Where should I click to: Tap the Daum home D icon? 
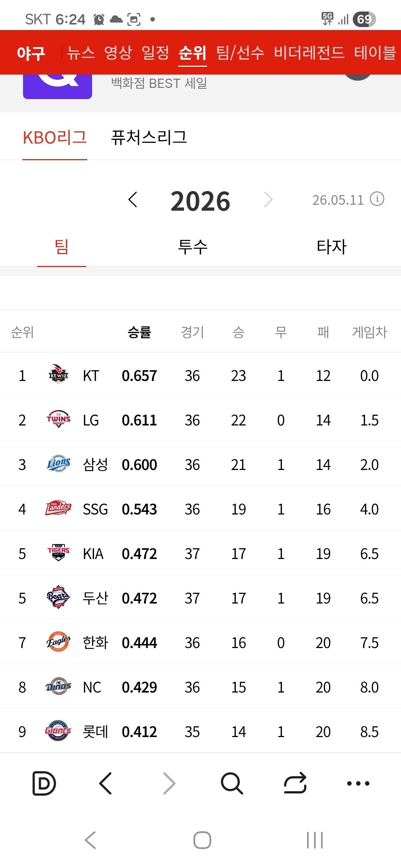[44, 783]
